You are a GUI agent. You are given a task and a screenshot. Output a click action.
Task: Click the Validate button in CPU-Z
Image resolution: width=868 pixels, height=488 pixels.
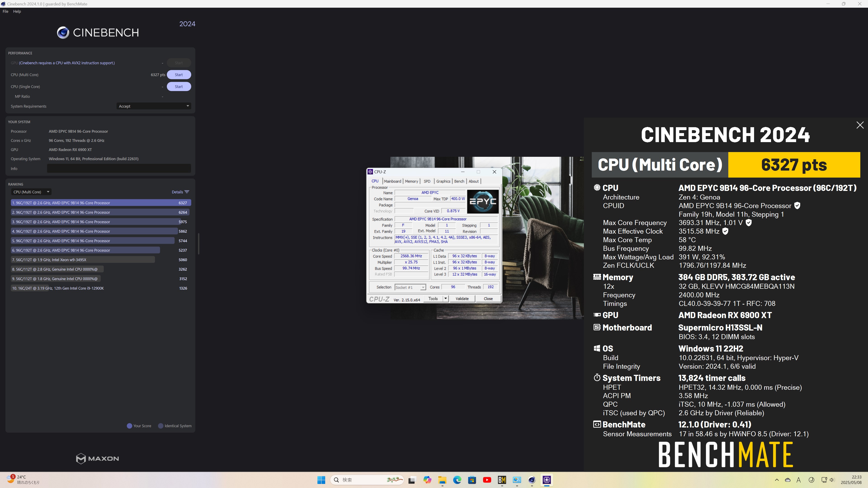pos(462,299)
